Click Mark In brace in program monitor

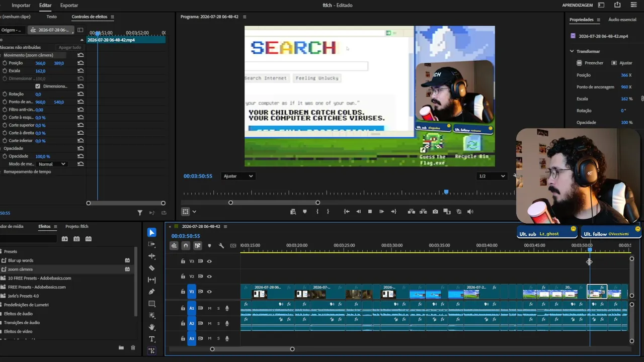[317, 212]
